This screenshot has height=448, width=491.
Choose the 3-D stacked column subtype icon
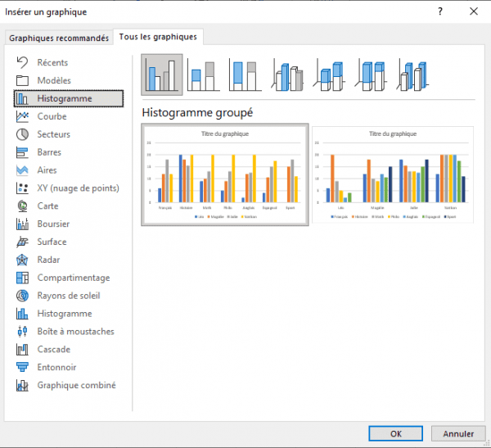[x=329, y=75]
